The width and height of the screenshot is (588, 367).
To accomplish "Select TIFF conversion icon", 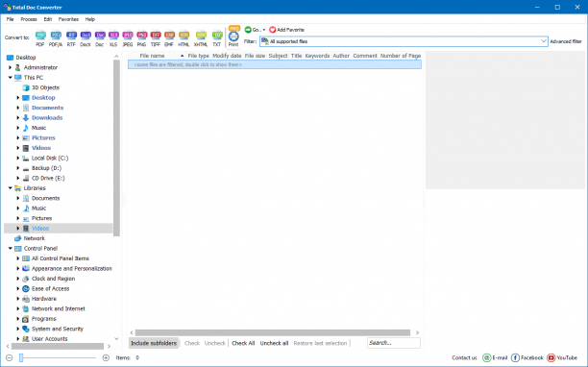I will [156, 38].
